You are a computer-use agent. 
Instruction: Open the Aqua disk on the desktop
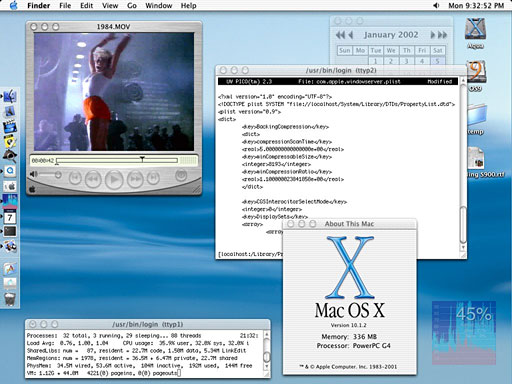pos(475,29)
